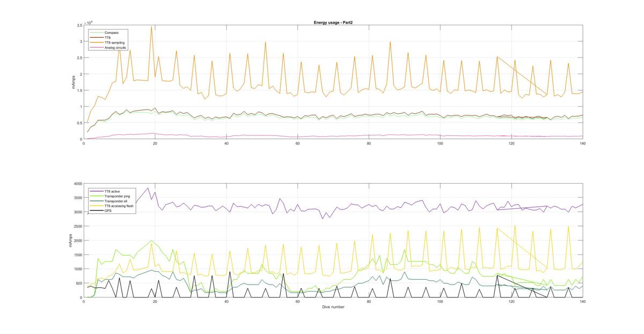Click the '1.5' y-axis tick on top chart
The width and height of the screenshot is (644, 334).
click(x=79, y=90)
